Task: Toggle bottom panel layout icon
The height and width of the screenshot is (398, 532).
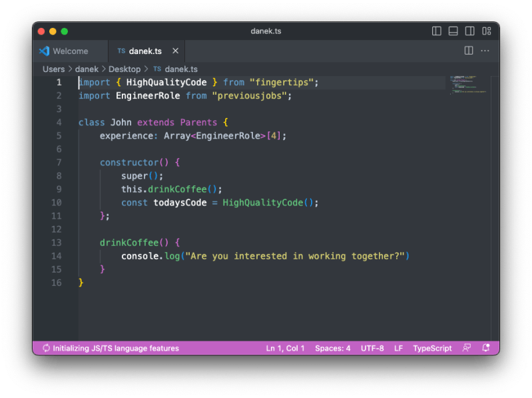Action: coord(453,31)
